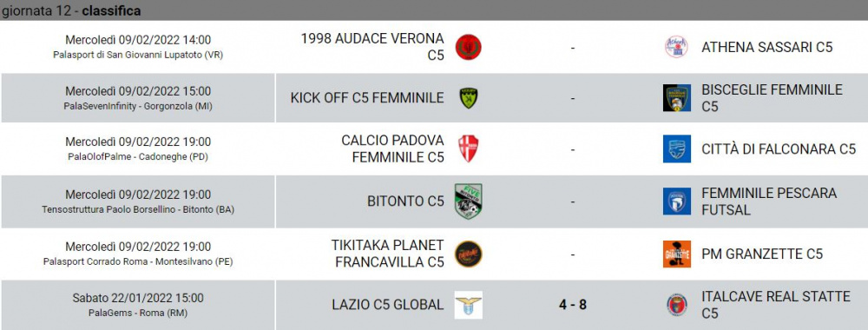Click the Calcio Padova Femminile shield logo
The width and height of the screenshot is (868, 330).
point(469,149)
